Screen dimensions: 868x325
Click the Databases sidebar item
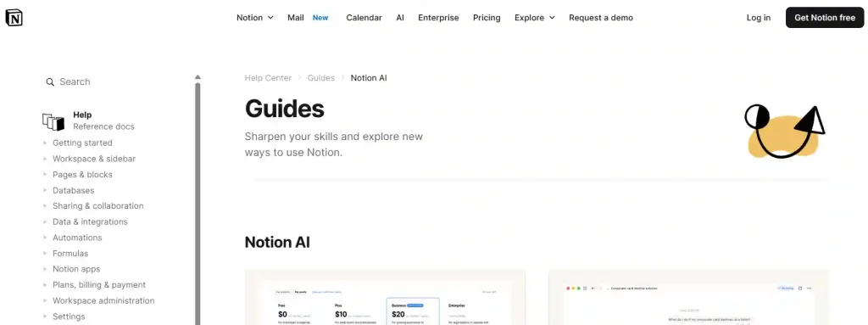(74, 190)
